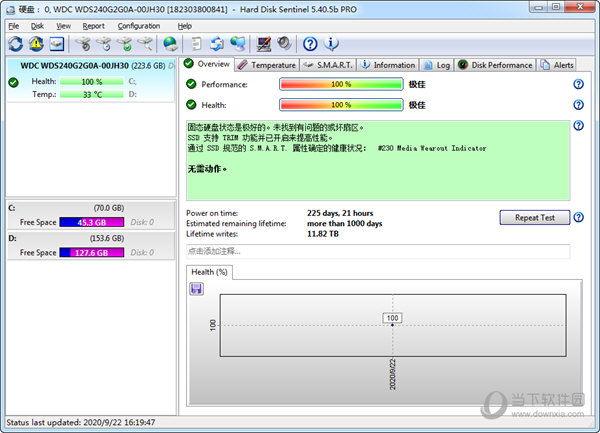
Task: Click the help icon beside the Health bar
Action: tap(579, 105)
